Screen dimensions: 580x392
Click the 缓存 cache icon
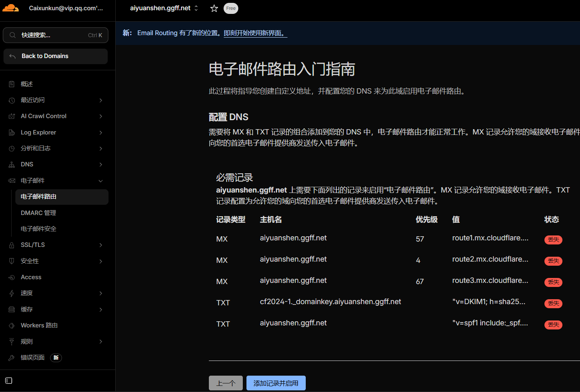[x=11, y=309]
